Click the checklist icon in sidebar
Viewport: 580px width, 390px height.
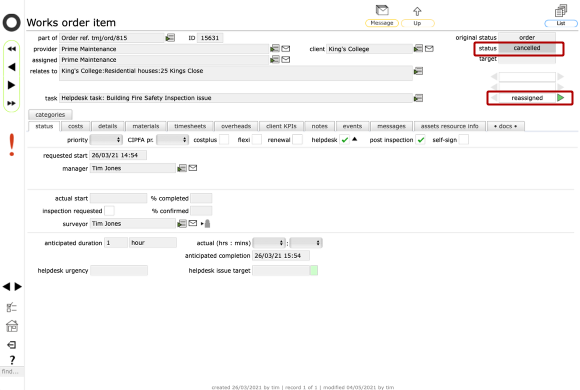(x=11, y=307)
